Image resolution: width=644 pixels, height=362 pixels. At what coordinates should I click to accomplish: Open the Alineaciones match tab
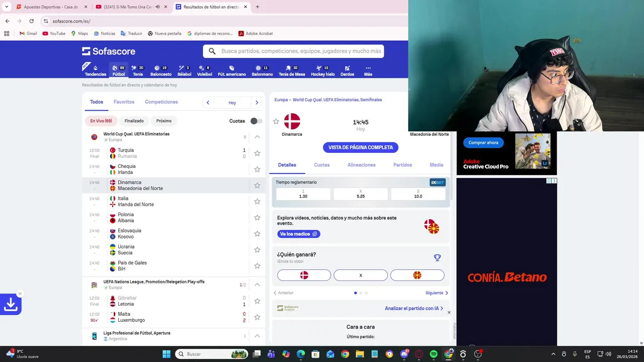point(361,165)
